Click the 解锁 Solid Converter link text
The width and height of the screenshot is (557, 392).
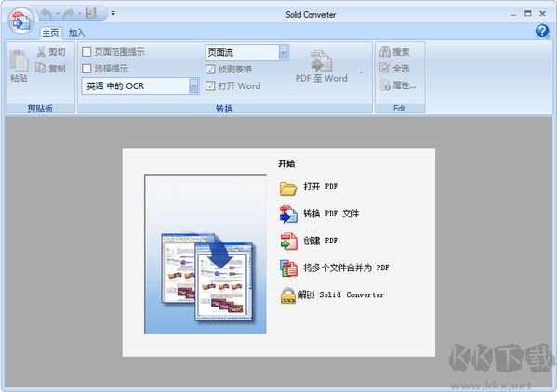point(341,294)
